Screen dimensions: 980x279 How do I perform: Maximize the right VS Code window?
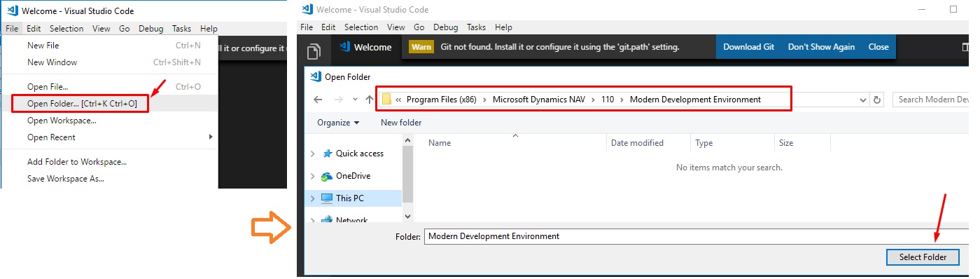[x=953, y=9]
